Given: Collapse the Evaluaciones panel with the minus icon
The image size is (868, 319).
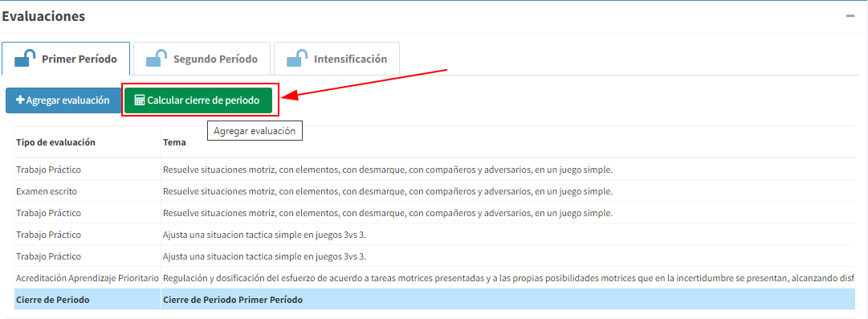Looking at the screenshot, I should tap(850, 16).
